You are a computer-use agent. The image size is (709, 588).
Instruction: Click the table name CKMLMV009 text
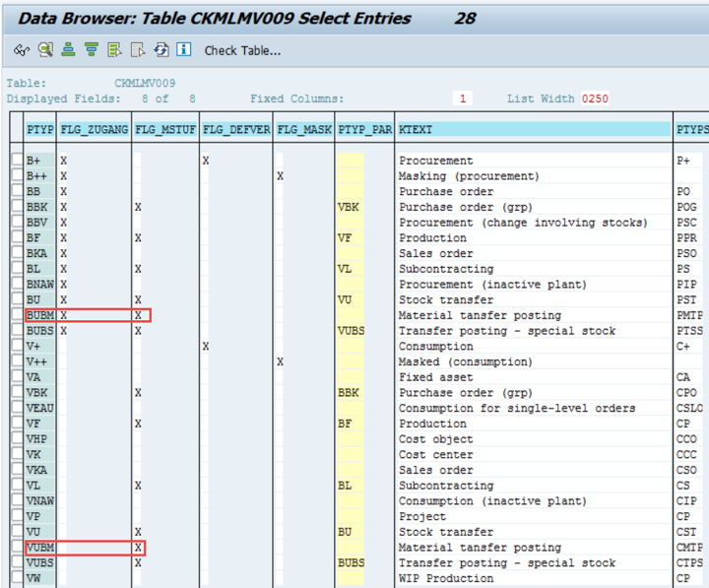click(145, 83)
